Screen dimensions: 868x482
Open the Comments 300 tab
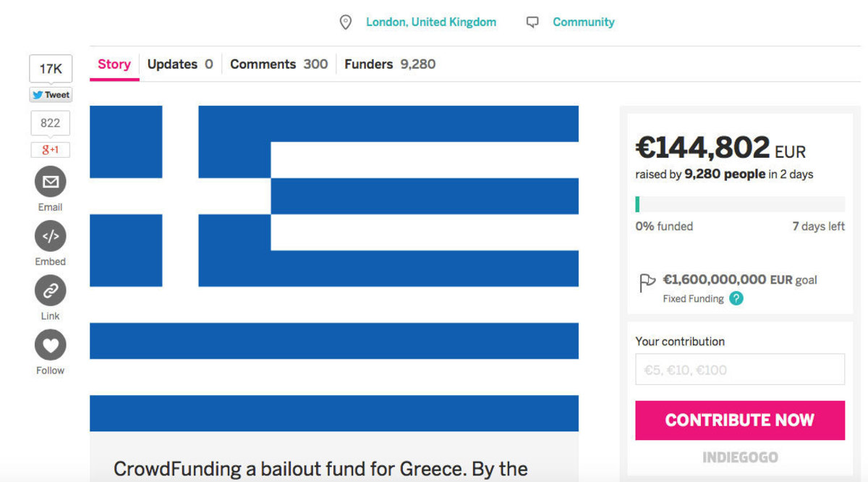coord(279,64)
